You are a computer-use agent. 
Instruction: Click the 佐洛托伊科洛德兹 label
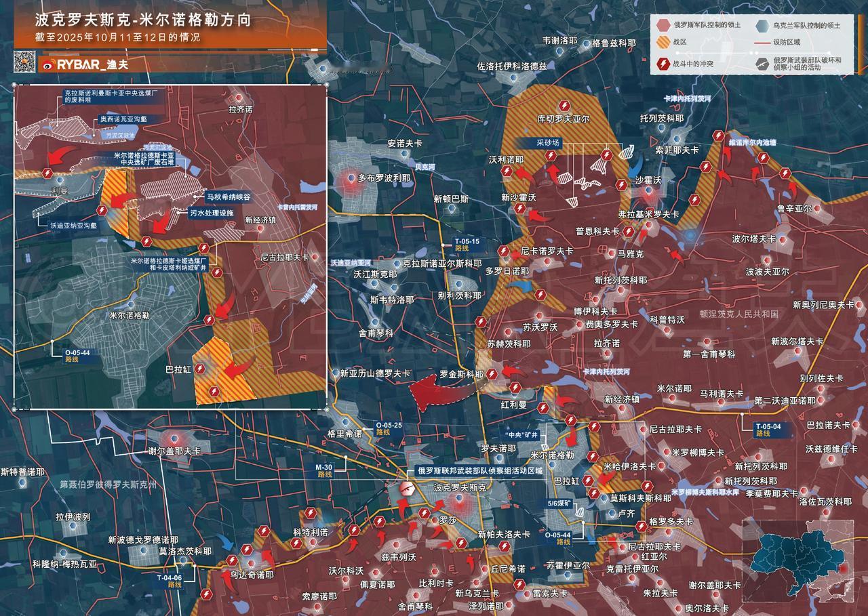[x=512, y=66]
